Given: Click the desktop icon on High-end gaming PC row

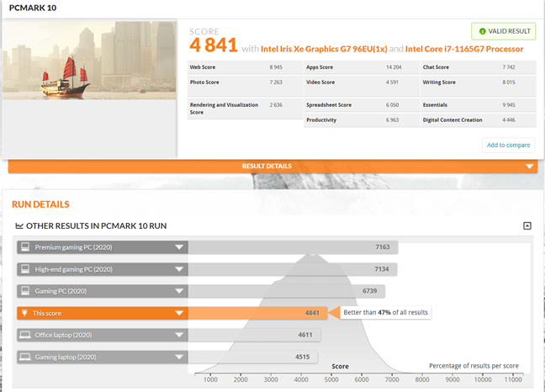Looking at the screenshot, I should [25, 269].
